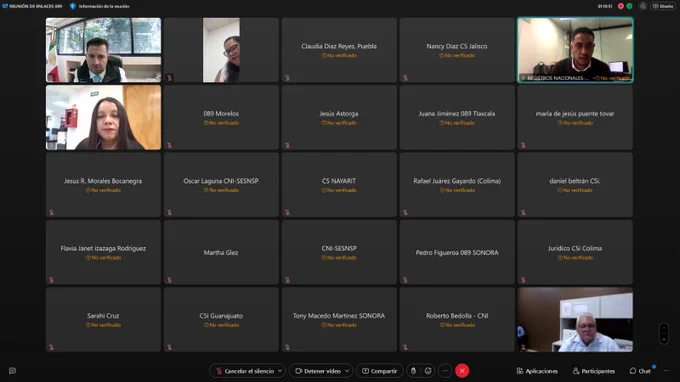The height and width of the screenshot is (382, 680).
Task: Open the Aplicaciones panel
Action: [x=537, y=371]
